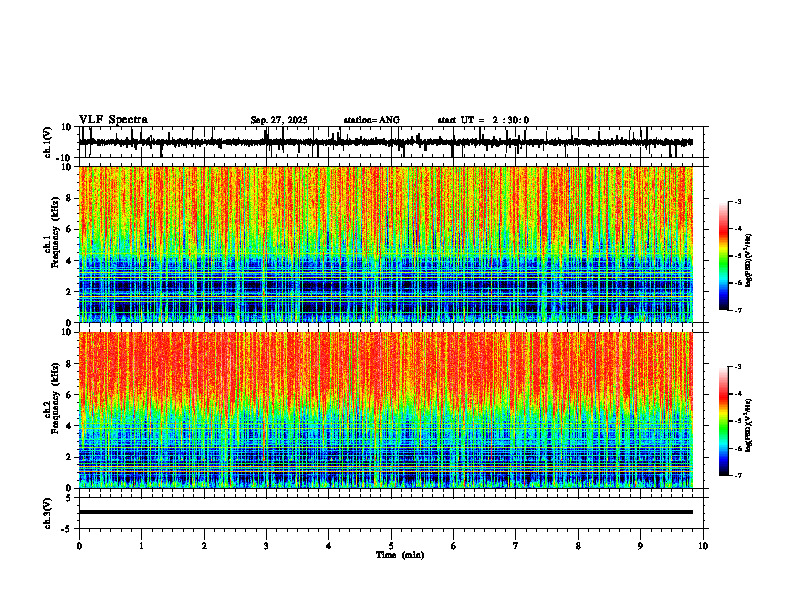Click the flat black ch.3 signal line
Screen dimensions: 792x612
click(385, 512)
